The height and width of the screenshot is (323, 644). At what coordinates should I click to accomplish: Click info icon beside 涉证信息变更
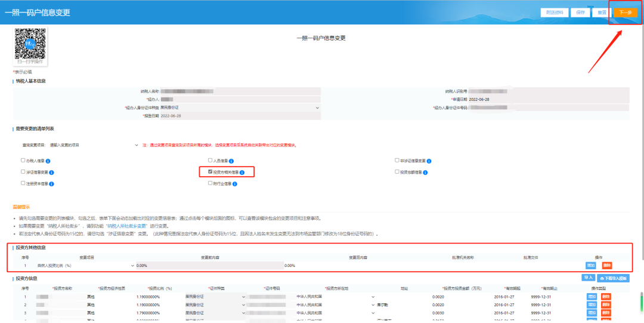[x=51, y=172]
